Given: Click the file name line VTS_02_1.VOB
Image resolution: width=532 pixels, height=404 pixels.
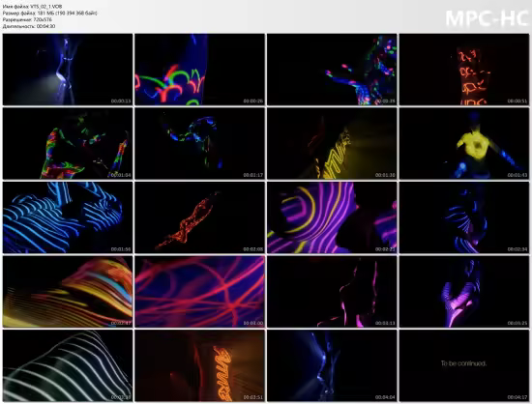Looking at the screenshot, I should (32, 7).
